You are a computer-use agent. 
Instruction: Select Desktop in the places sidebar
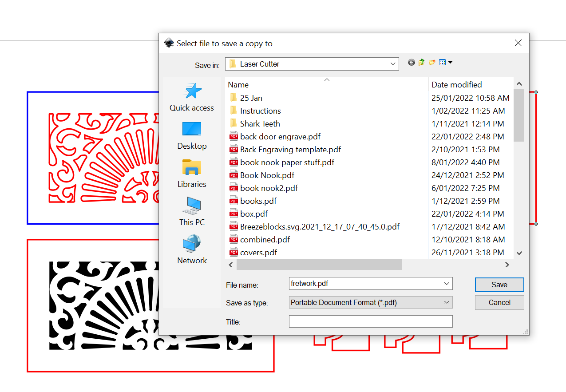coord(192,135)
